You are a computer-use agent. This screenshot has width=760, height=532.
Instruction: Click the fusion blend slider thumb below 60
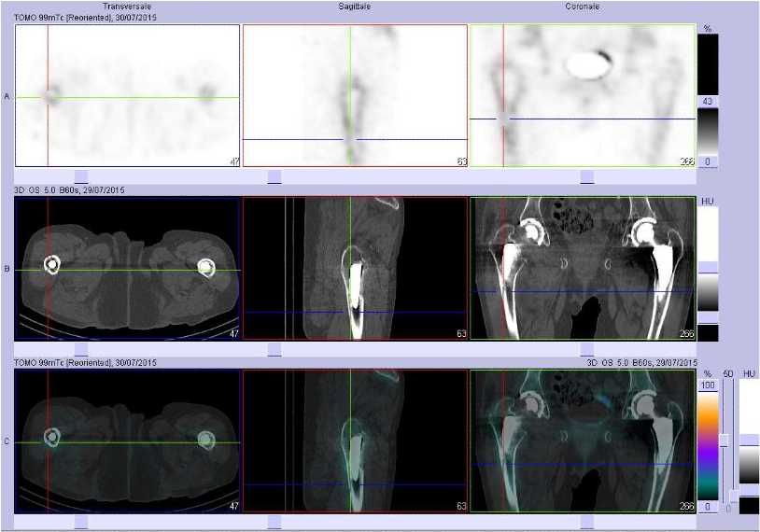pos(725,441)
